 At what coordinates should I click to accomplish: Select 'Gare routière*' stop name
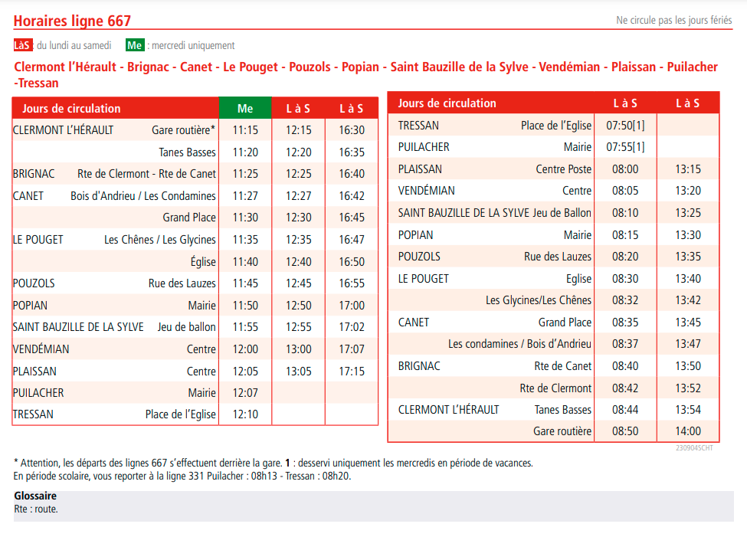[183, 130]
